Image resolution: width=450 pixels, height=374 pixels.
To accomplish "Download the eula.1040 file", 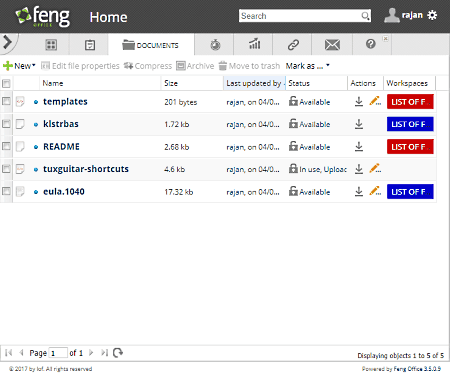I will click(359, 191).
